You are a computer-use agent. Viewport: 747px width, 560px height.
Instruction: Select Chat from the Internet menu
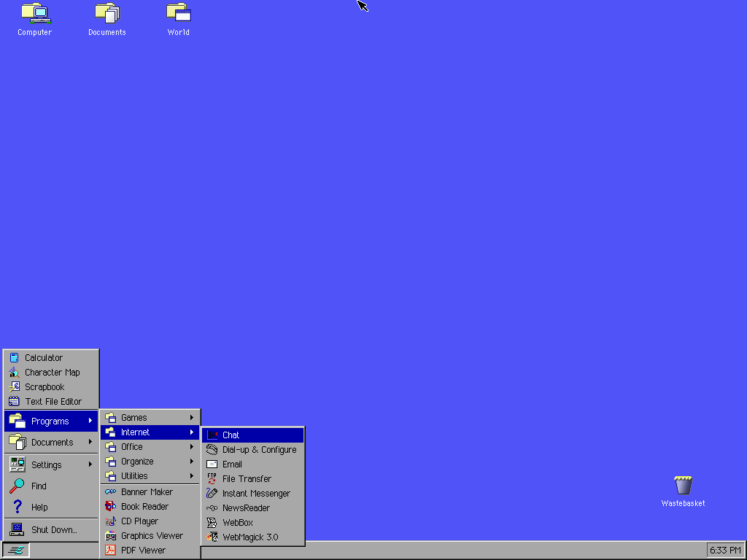231,435
